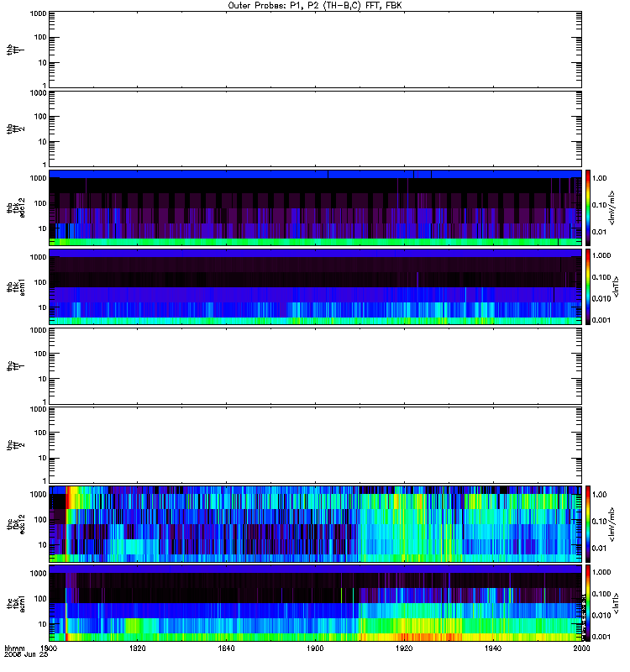Click the thb fbk scm1 spectrogram panel
This screenshot has width=630, height=672.
315,286
